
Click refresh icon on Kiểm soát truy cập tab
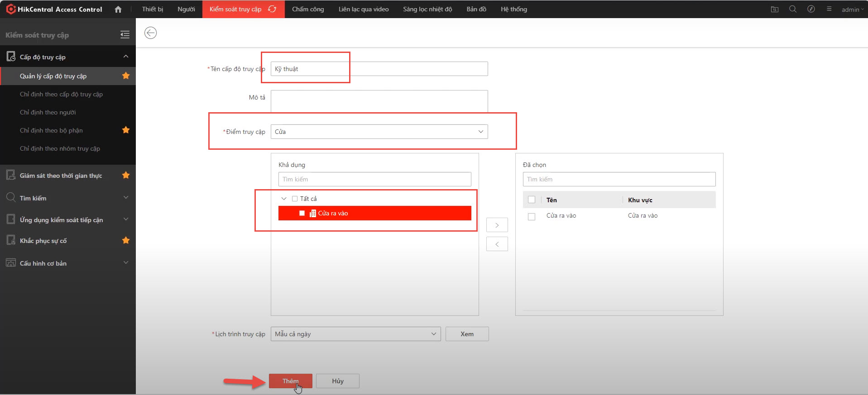tap(272, 9)
